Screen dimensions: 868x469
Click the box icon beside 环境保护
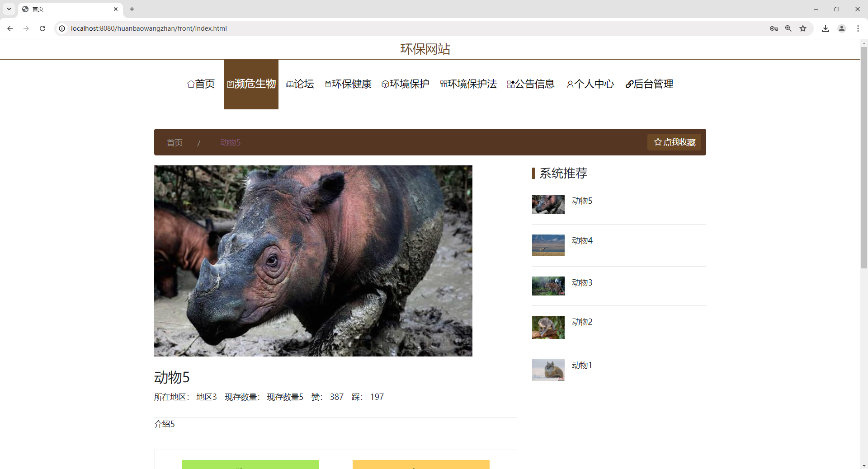click(385, 84)
